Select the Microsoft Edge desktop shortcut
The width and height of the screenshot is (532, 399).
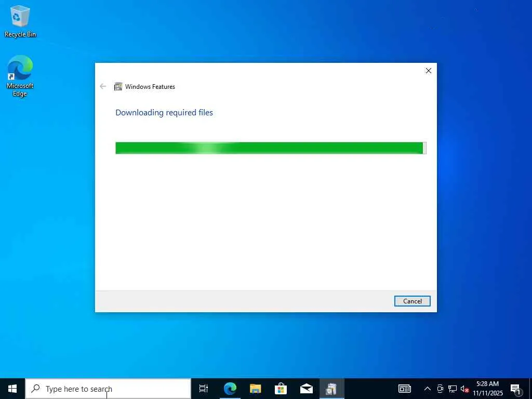coord(20,76)
